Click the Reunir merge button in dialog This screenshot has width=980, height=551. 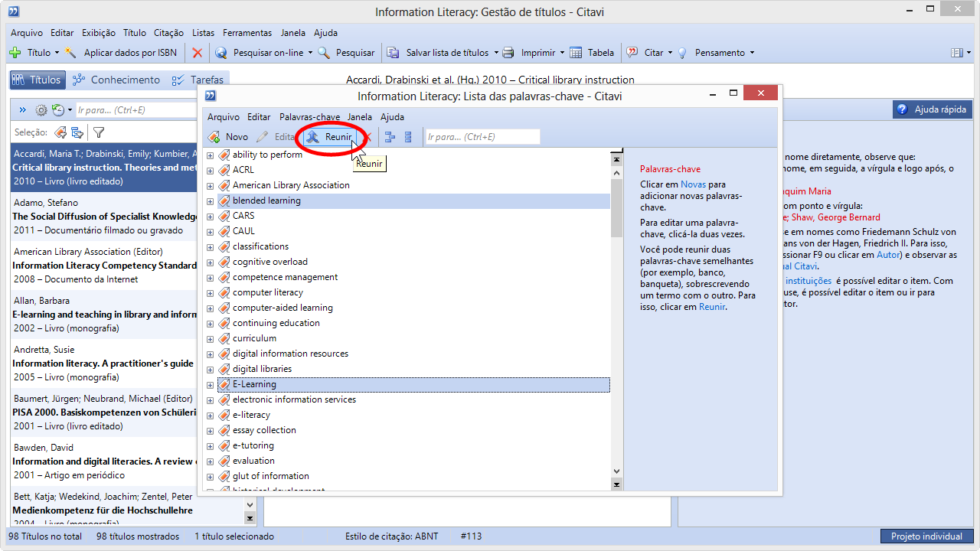330,137
